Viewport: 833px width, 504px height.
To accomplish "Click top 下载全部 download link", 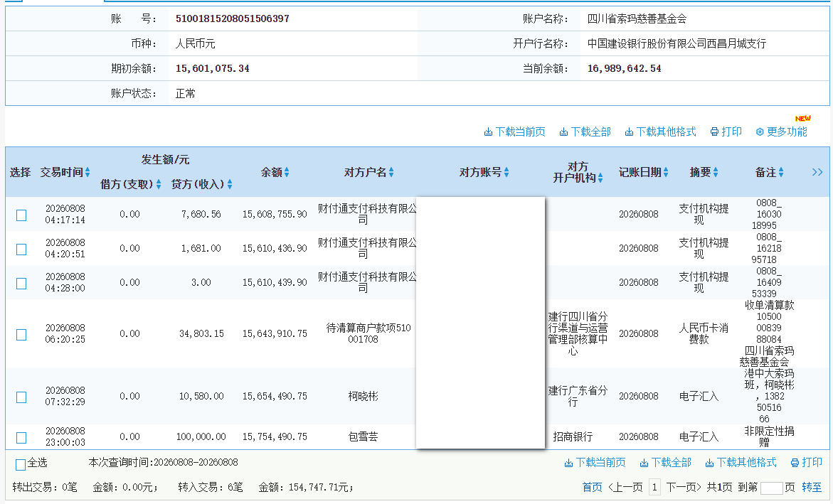I will (x=585, y=132).
